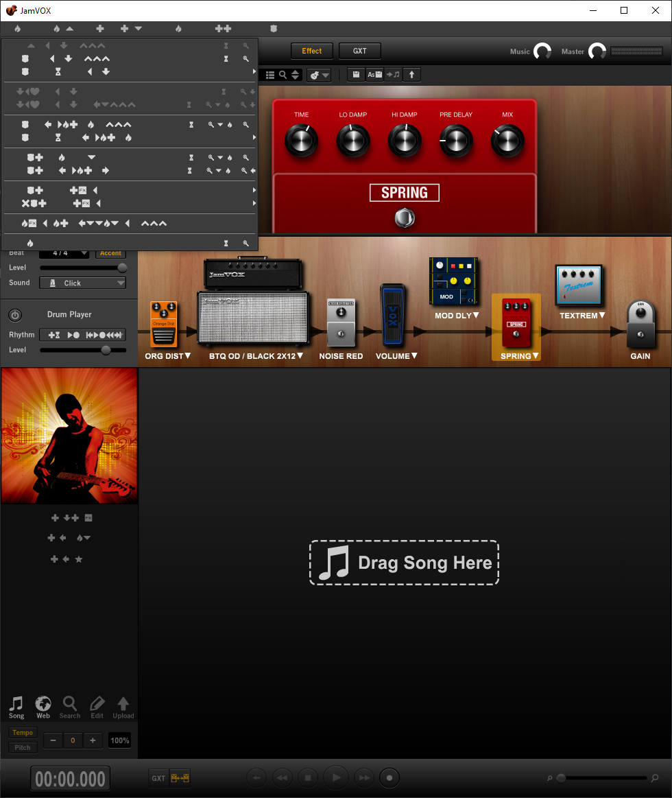This screenshot has width=672, height=798.
Task: Select the VOX VOLUME pedal
Action: click(393, 314)
